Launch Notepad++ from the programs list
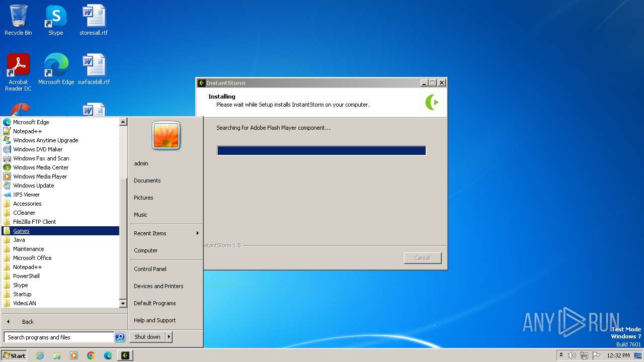This screenshot has height=362, width=644. pyautogui.click(x=60, y=131)
